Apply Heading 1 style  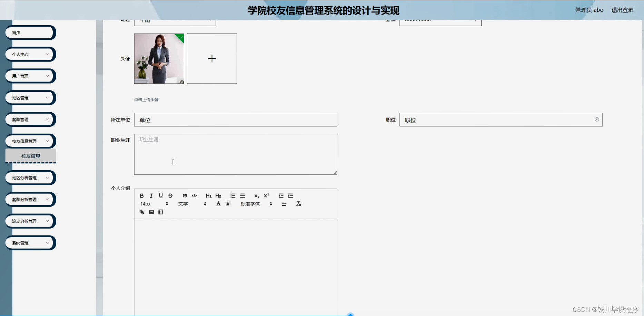pyautogui.click(x=208, y=195)
